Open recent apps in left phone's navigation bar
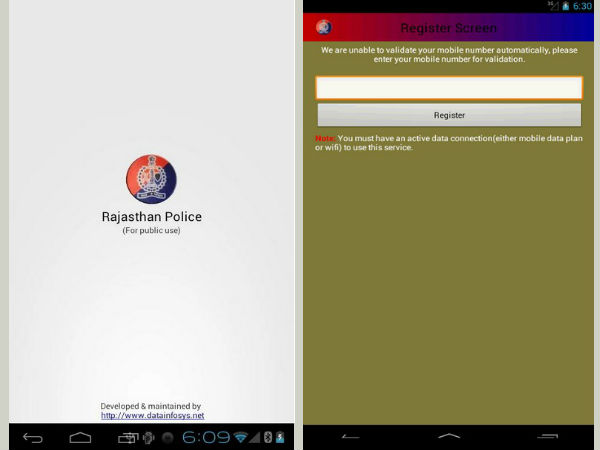This screenshot has height=450, width=600. click(x=128, y=437)
